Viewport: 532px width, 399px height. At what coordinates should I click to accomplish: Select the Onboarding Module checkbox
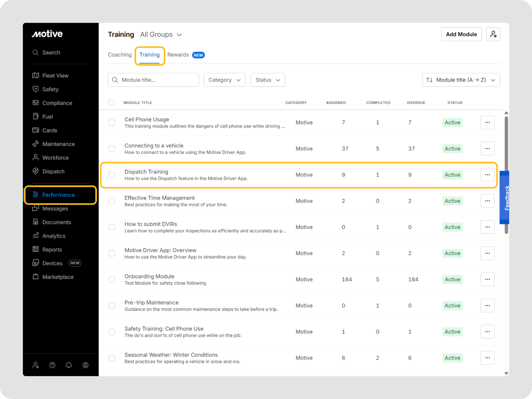(112, 280)
